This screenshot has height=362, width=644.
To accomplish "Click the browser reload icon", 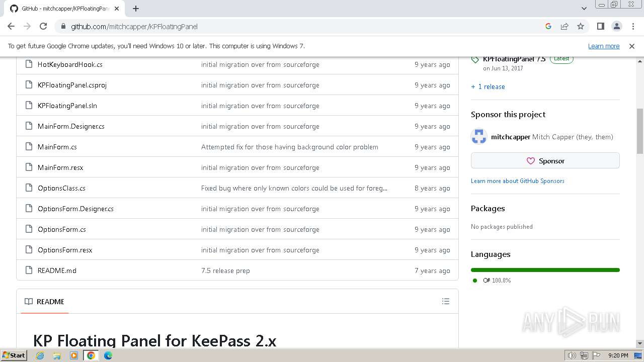I will [x=43, y=26].
